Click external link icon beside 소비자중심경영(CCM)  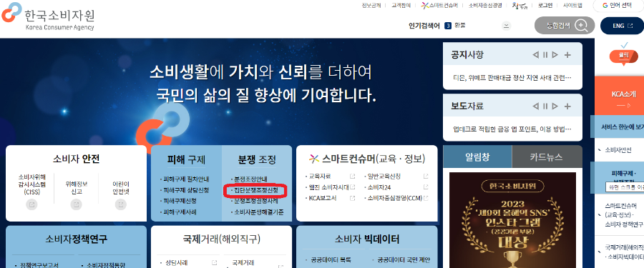click(x=426, y=198)
